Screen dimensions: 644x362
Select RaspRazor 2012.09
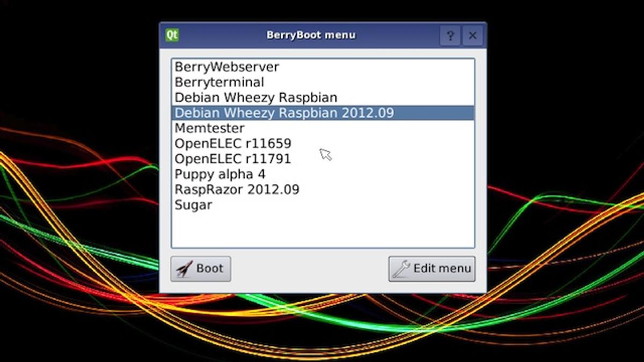323,189
